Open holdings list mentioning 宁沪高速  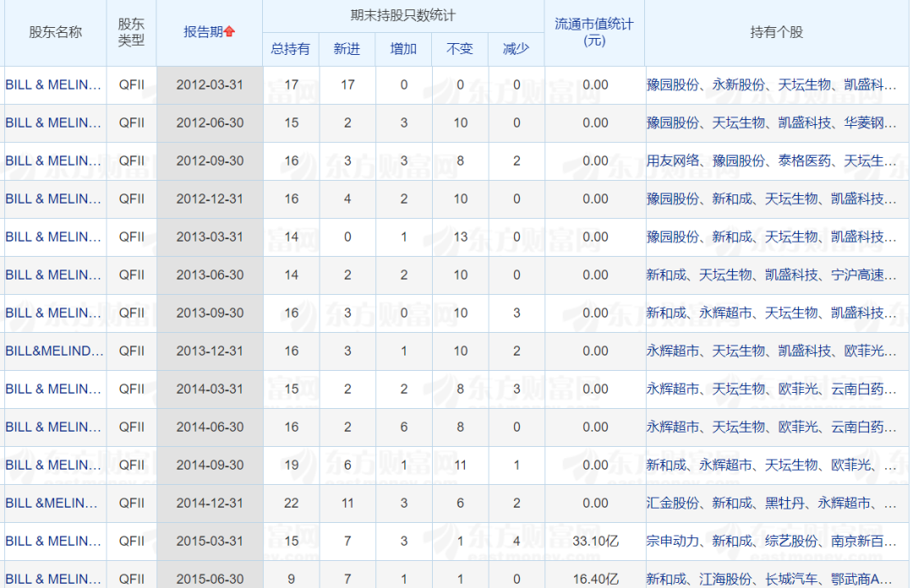point(772,275)
